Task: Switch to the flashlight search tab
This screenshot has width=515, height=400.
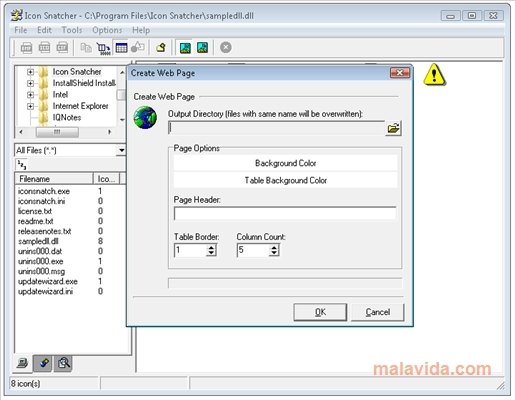Action: click(x=43, y=363)
